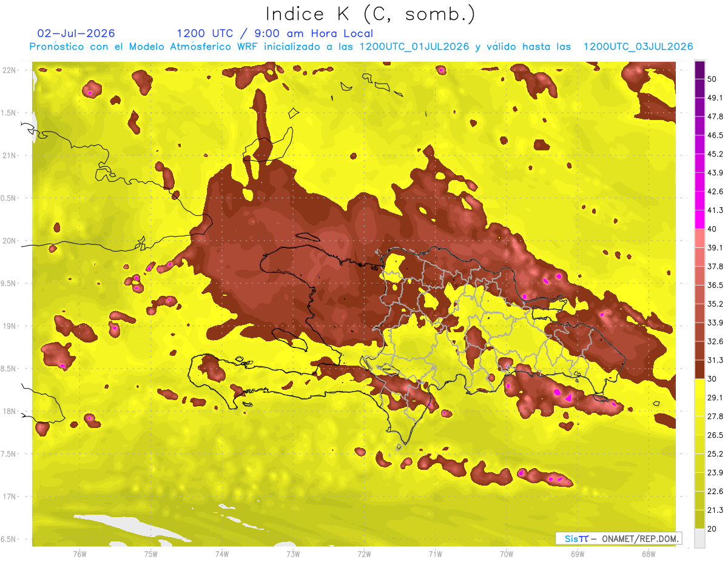Click longitude label "74W"

click(x=221, y=554)
